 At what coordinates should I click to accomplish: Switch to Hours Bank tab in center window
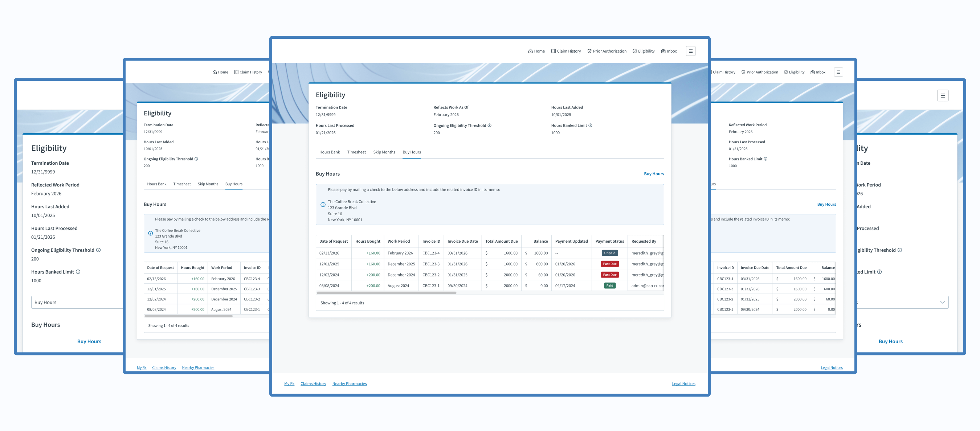click(329, 152)
